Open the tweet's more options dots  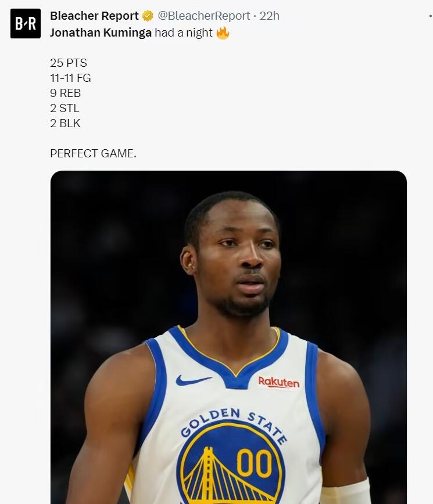(x=431, y=16)
